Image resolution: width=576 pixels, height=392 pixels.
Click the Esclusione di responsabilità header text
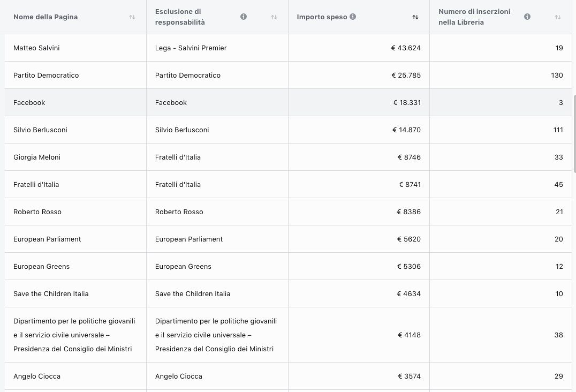[x=180, y=17]
